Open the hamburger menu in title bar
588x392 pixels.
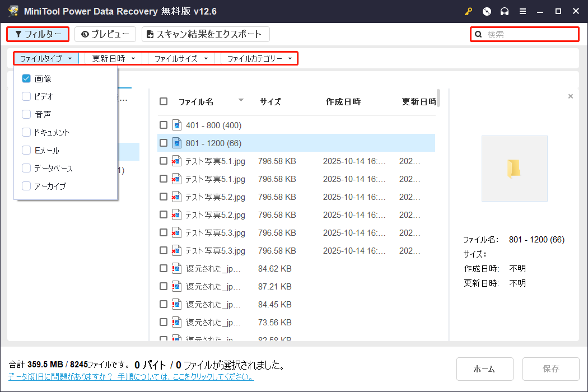(x=522, y=11)
